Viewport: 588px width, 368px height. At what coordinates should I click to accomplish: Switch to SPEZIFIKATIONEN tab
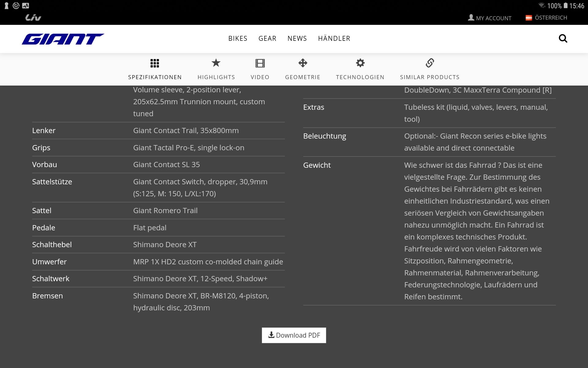155,77
